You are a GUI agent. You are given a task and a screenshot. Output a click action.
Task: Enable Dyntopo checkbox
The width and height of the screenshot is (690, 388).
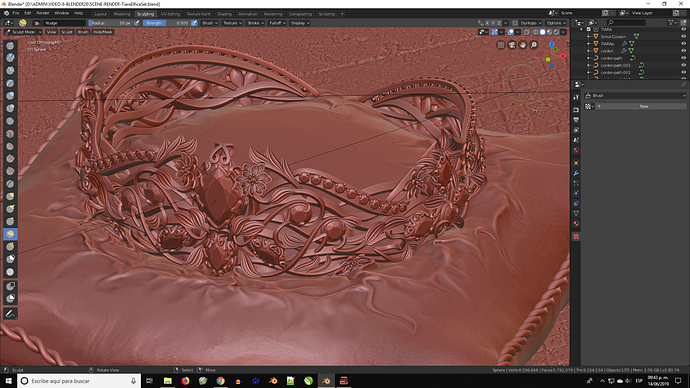pyautogui.click(x=515, y=23)
